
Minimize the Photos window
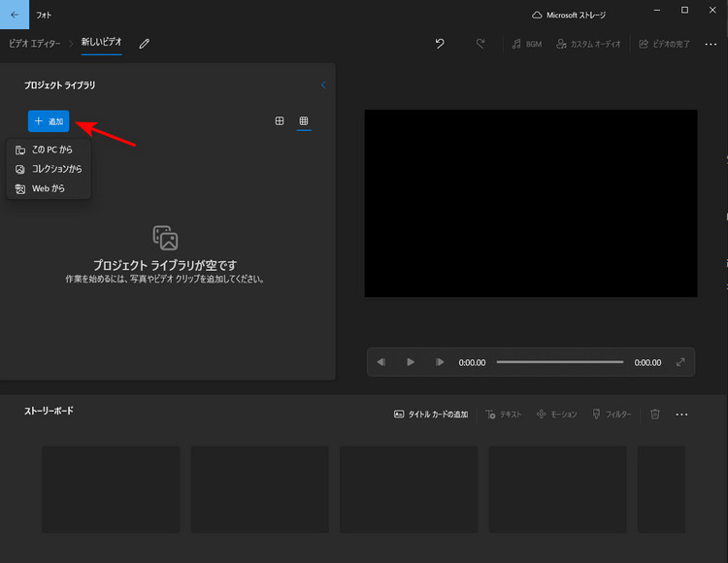pyautogui.click(x=657, y=11)
